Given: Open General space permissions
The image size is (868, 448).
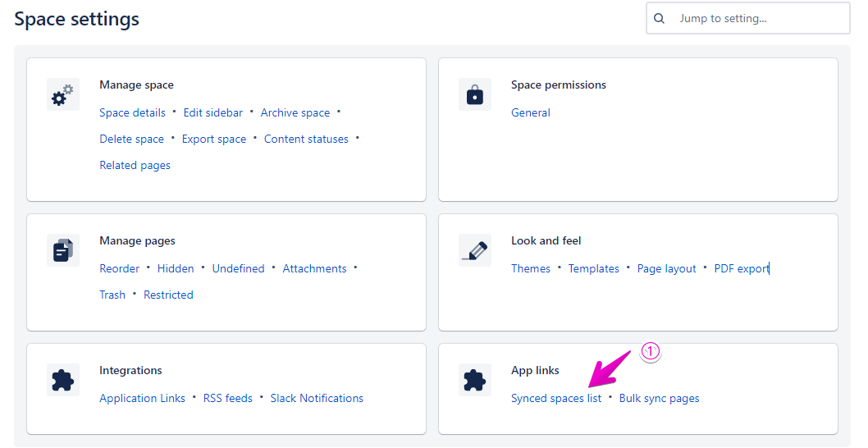Looking at the screenshot, I should (x=530, y=113).
